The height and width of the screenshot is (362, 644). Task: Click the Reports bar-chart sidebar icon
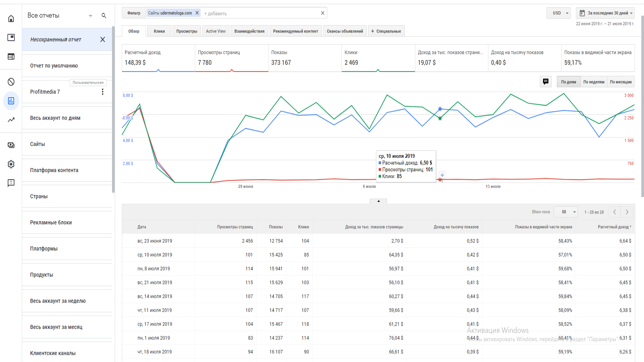[x=11, y=101]
